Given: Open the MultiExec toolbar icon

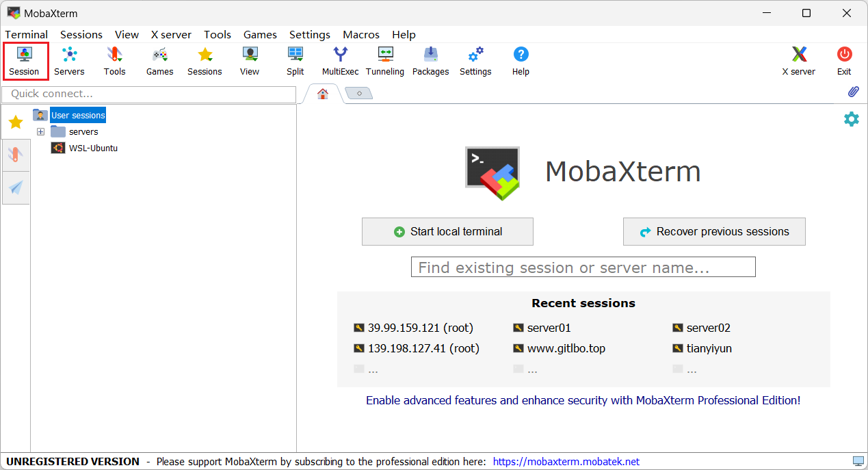Looking at the screenshot, I should [x=340, y=61].
